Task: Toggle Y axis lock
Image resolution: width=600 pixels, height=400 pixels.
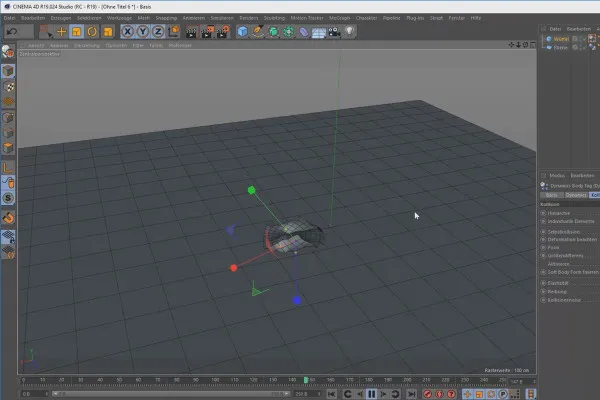Action: coord(143,32)
